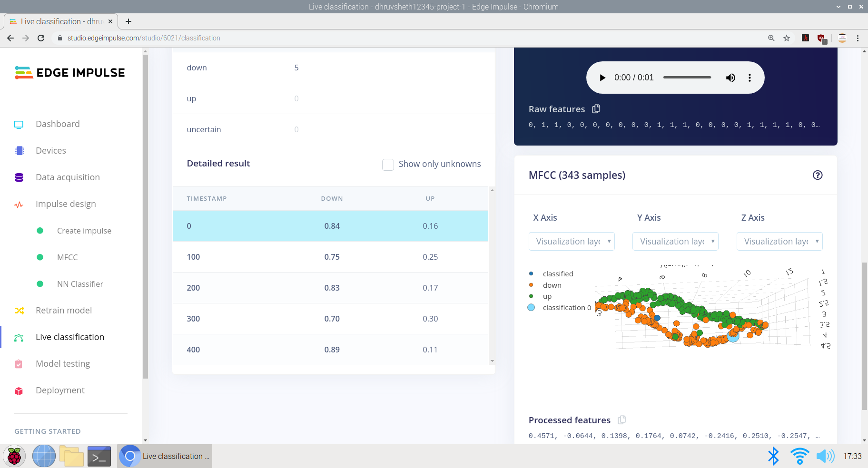
Task: Enable Show only unknowns checkbox
Action: 388,165
